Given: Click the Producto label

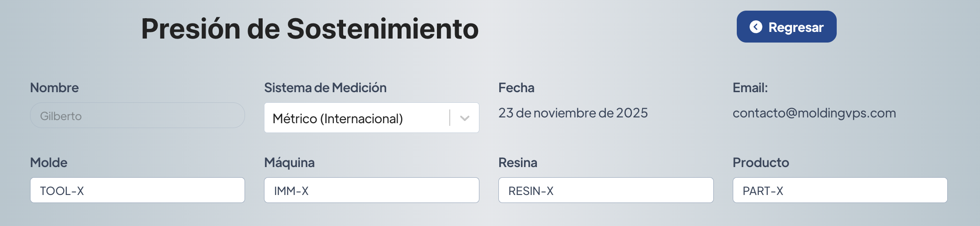Looking at the screenshot, I should point(761,163).
